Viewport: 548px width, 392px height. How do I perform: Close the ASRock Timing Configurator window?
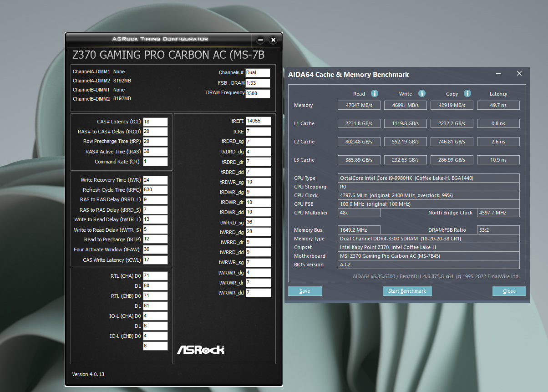point(273,40)
